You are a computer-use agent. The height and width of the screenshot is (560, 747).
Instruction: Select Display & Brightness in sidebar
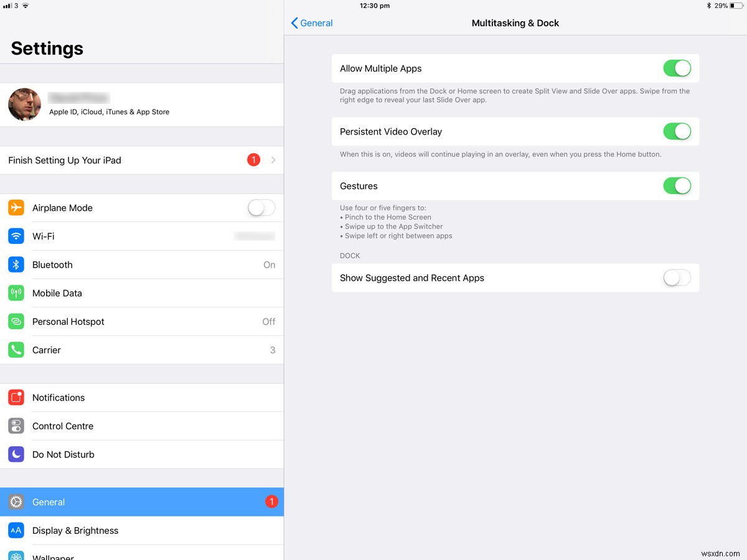pos(142,531)
